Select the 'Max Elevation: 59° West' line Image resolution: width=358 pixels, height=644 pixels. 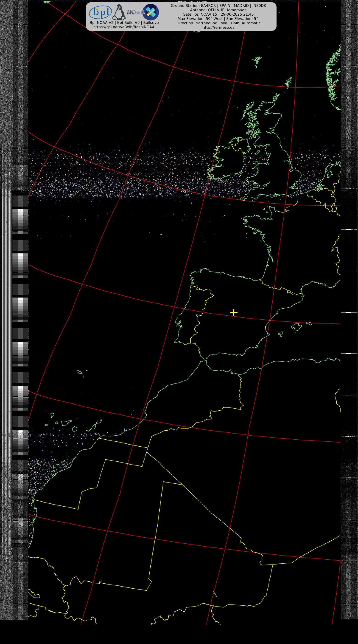[218, 19]
